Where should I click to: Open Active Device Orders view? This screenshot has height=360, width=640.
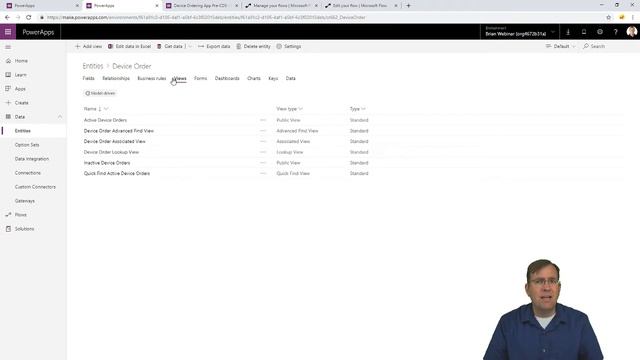pos(105,120)
